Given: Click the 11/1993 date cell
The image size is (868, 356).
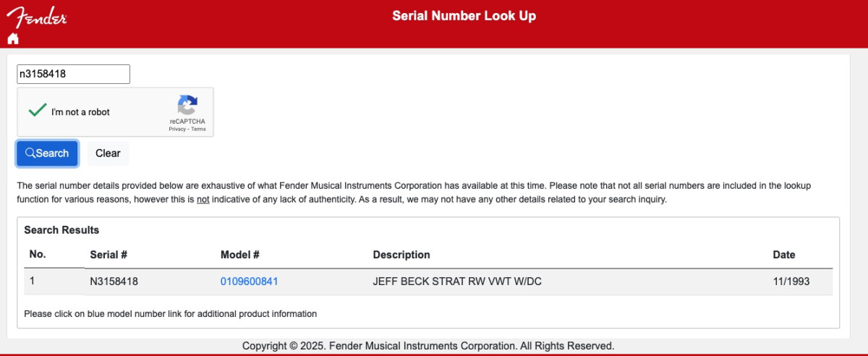Looking at the screenshot, I should pyautogui.click(x=791, y=281).
